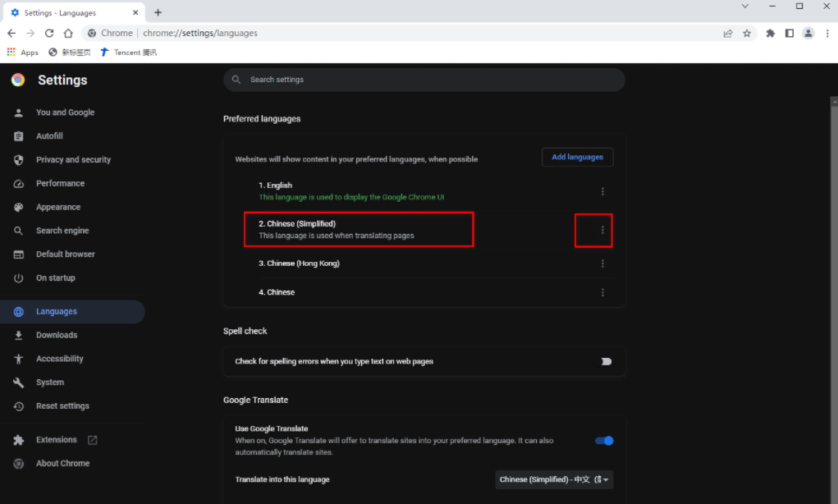Minimize the Chrome window
The width and height of the screenshot is (838, 504).
pos(772,7)
